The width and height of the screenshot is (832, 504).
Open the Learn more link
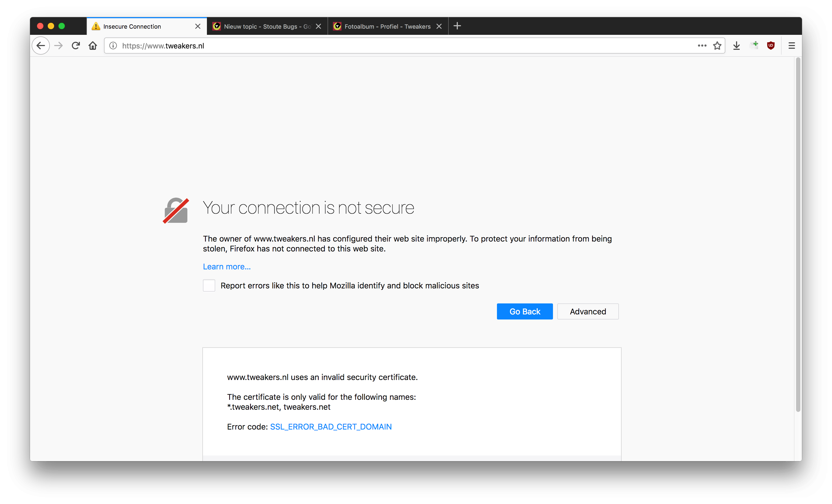pos(226,266)
